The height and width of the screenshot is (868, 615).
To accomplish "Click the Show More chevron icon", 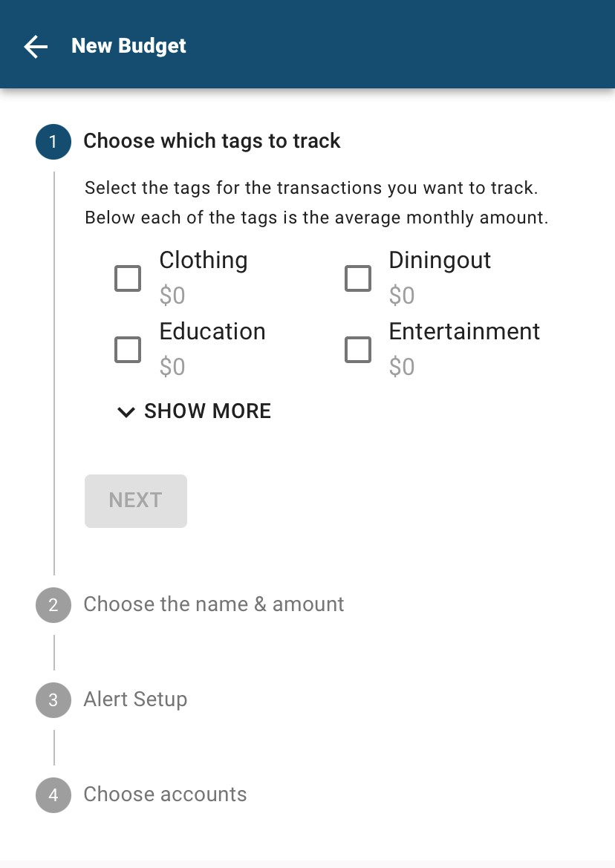I will pos(126,412).
